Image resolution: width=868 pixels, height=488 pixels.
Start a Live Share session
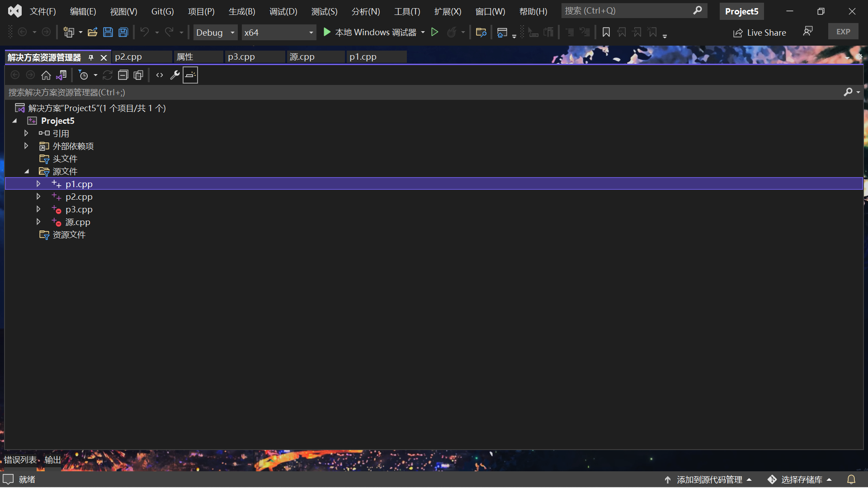759,32
